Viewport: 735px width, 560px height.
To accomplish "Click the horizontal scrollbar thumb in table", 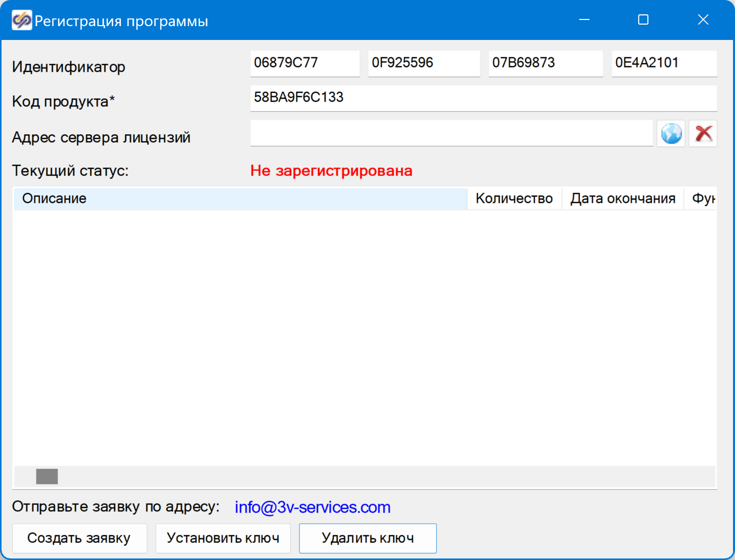I will [47, 476].
